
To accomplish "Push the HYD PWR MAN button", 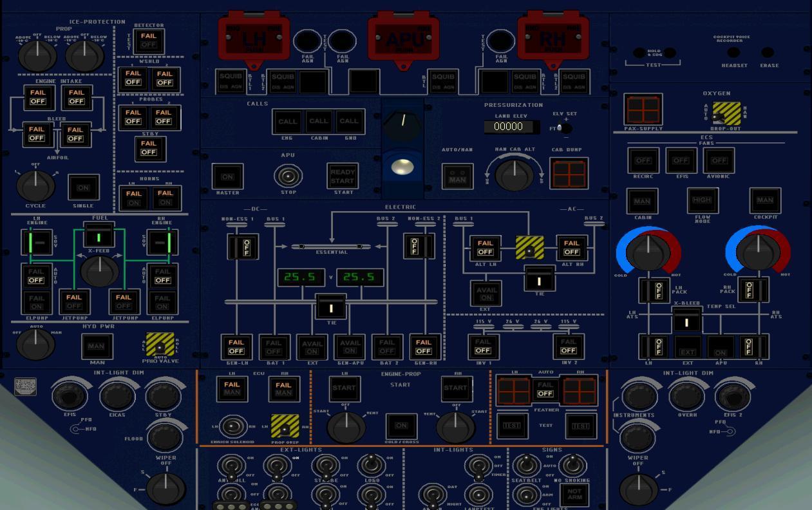I will (x=97, y=346).
